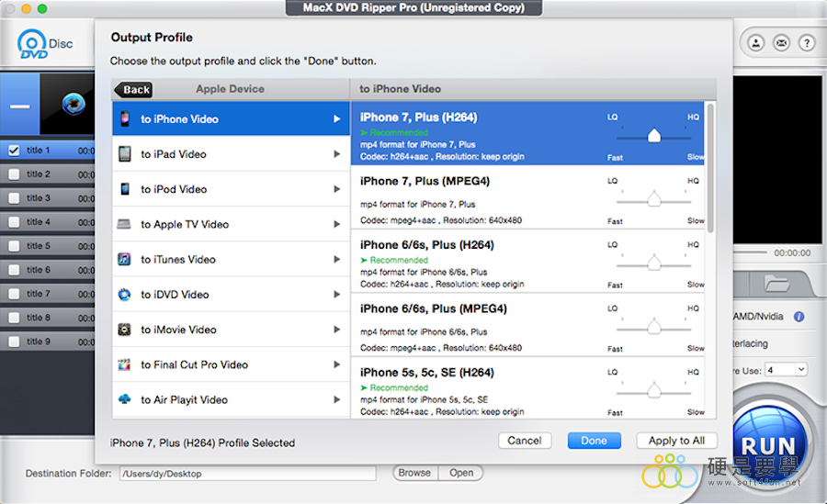The width and height of the screenshot is (827, 504).
Task: Expand the to iDVD Video arrow
Action: click(x=337, y=295)
